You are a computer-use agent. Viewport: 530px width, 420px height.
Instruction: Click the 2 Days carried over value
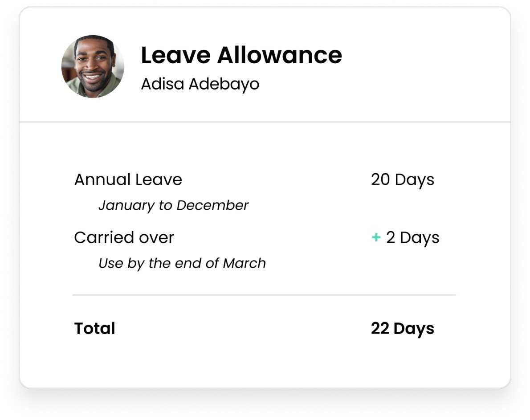click(412, 237)
